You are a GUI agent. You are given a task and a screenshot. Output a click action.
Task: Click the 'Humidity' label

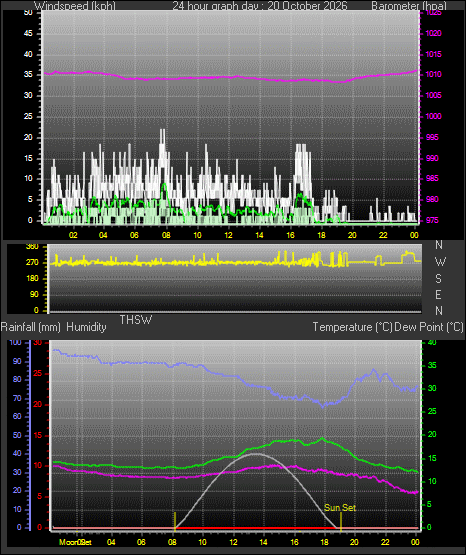(x=86, y=327)
